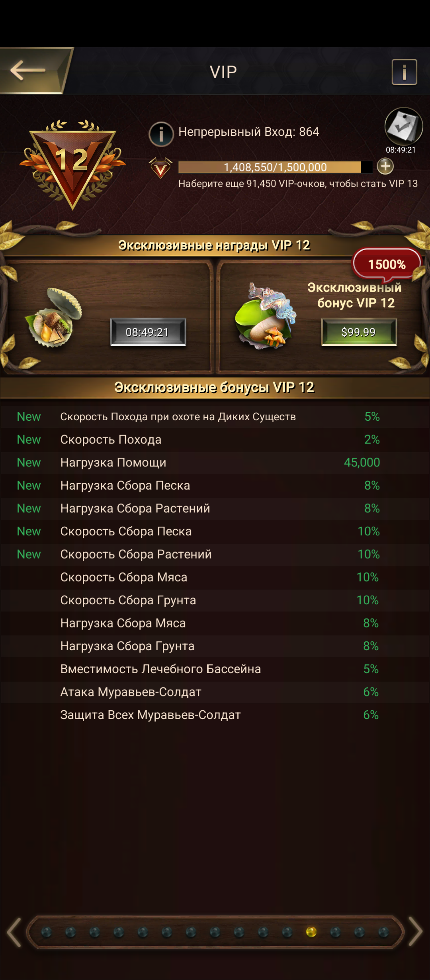Viewport: 430px width, 980px height.
Task: Open the daily check-in note icon
Action: click(x=403, y=126)
